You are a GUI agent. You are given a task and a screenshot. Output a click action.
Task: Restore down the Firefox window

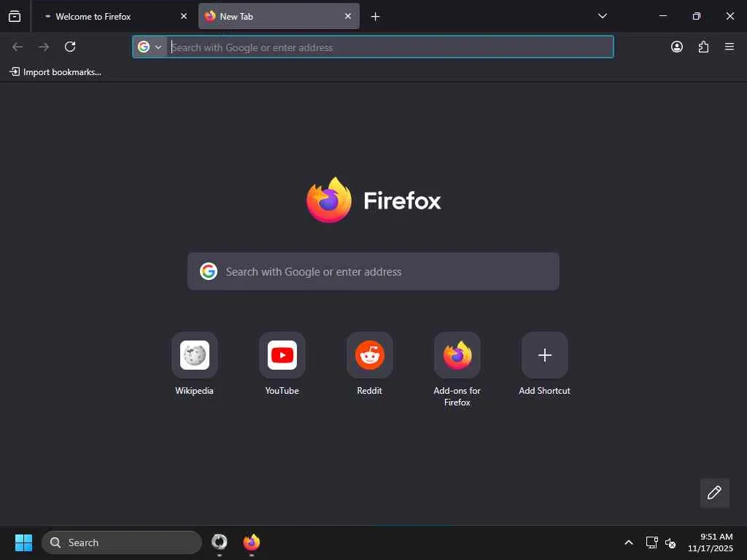[696, 16]
